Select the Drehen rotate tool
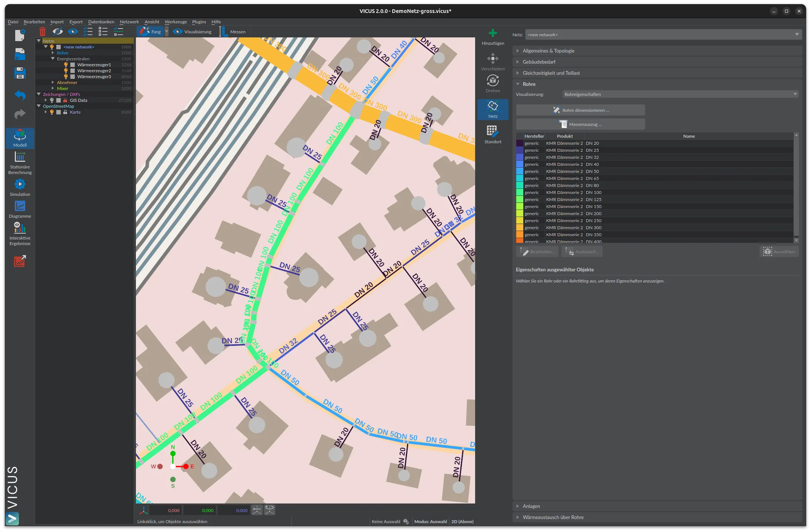811x532 pixels. click(493, 84)
